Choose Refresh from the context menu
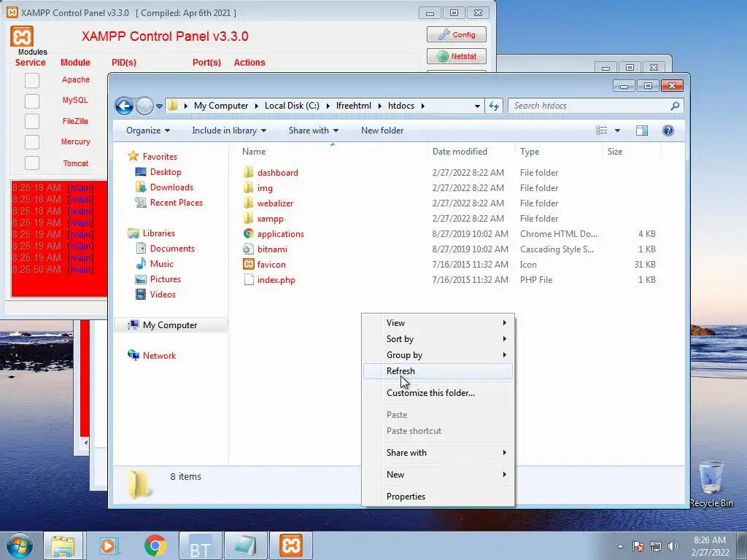 (x=438, y=371)
